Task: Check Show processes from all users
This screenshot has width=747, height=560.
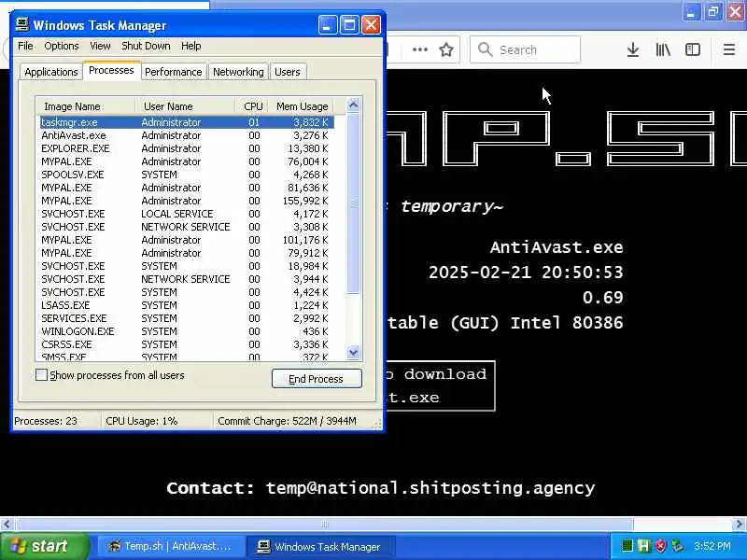Action: pyautogui.click(x=41, y=375)
